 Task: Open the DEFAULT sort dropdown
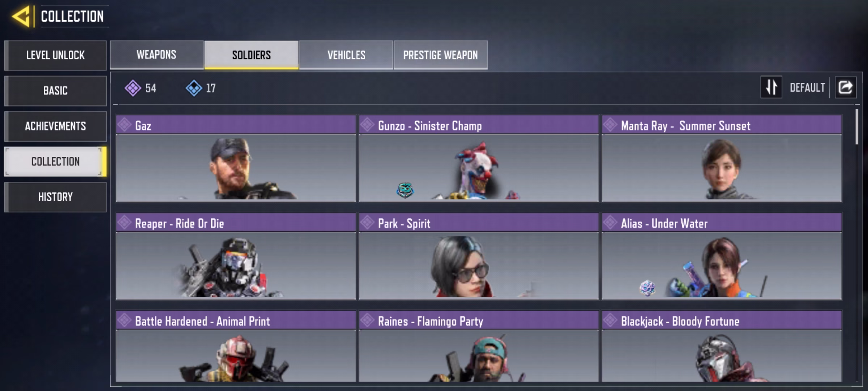coord(807,88)
